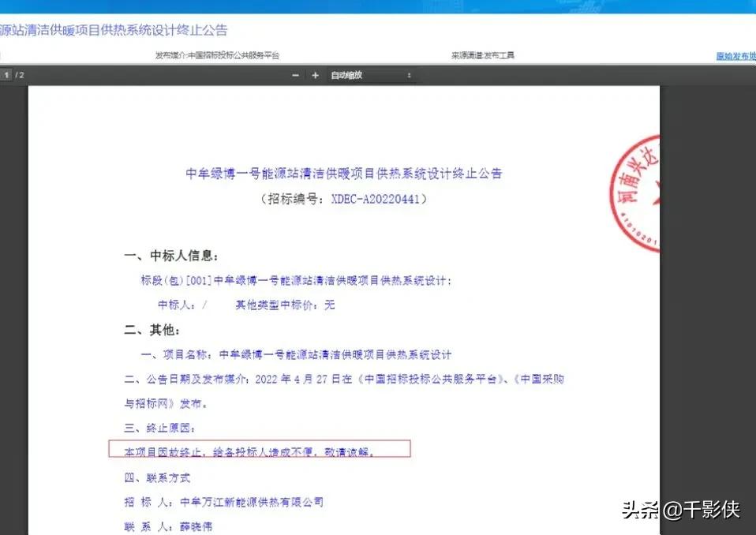Select the page indicator icon showing 1
756x535 pixels.
coord(6,75)
